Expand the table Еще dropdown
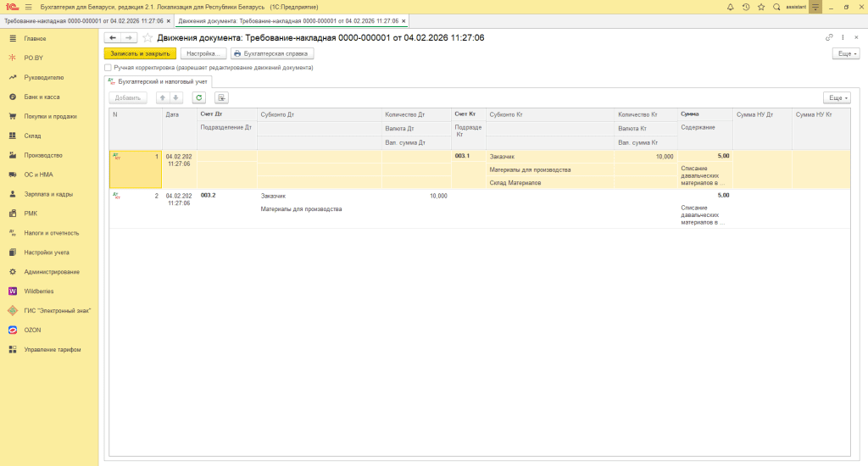The height and width of the screenshot is (466, 868). click(x=836, y=97)
